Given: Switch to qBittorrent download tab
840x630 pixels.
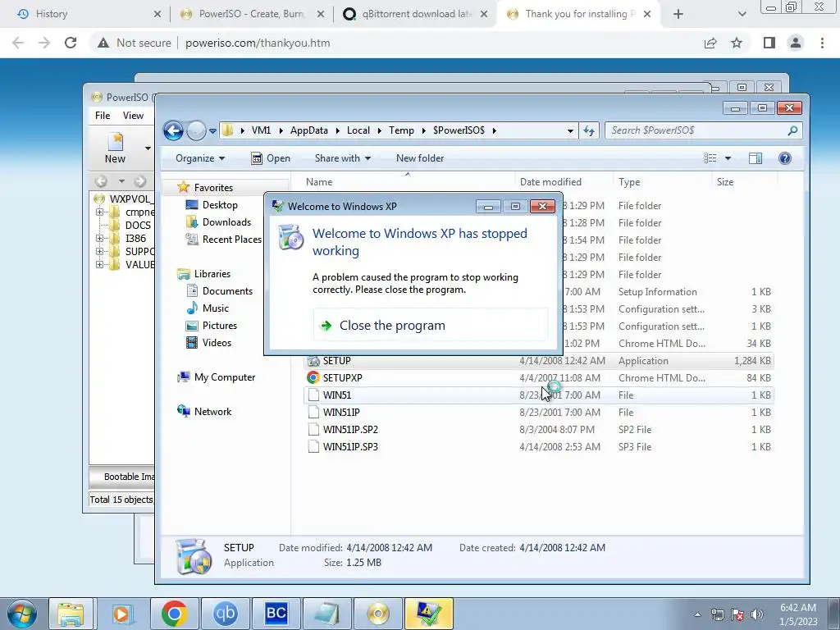Looking at the screenshot, I should coord(415,14).
